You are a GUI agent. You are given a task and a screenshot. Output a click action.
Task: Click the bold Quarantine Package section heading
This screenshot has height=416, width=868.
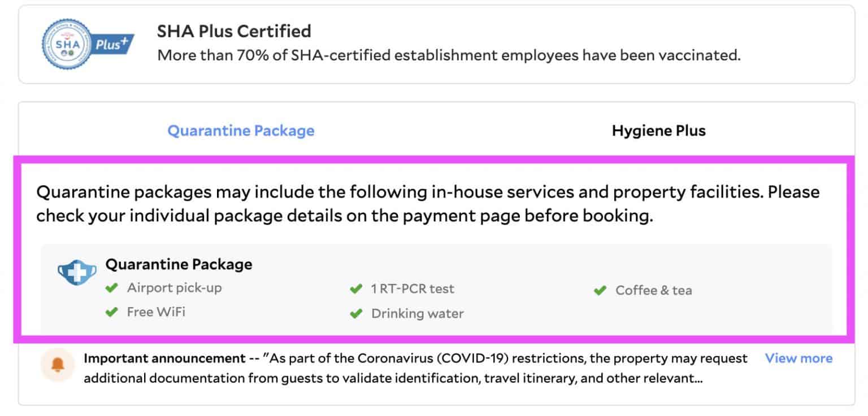[x=179, y=264]
